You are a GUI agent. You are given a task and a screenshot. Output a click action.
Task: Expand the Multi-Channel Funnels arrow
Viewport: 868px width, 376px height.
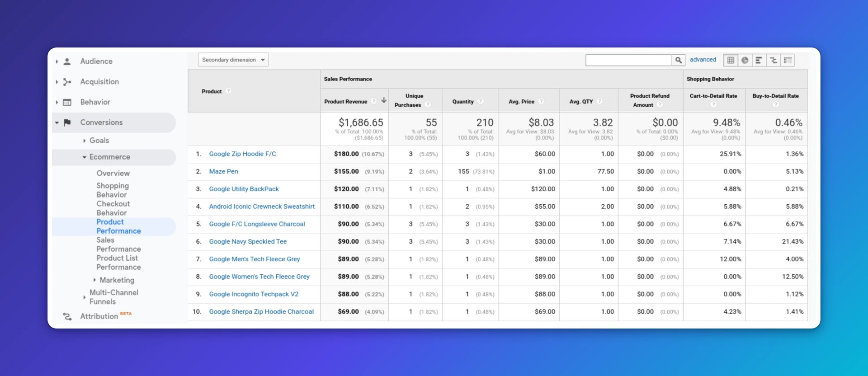[x=85, y=297]
